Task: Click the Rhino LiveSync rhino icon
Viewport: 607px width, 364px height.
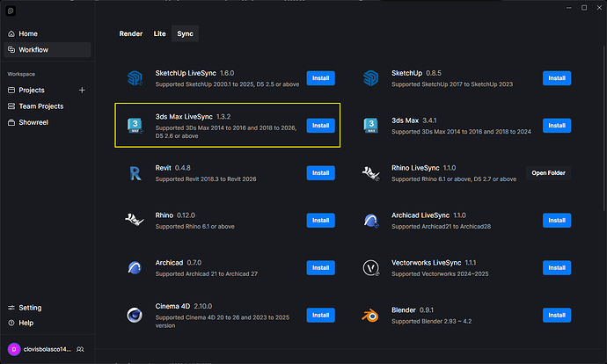Action: point(371,173)
